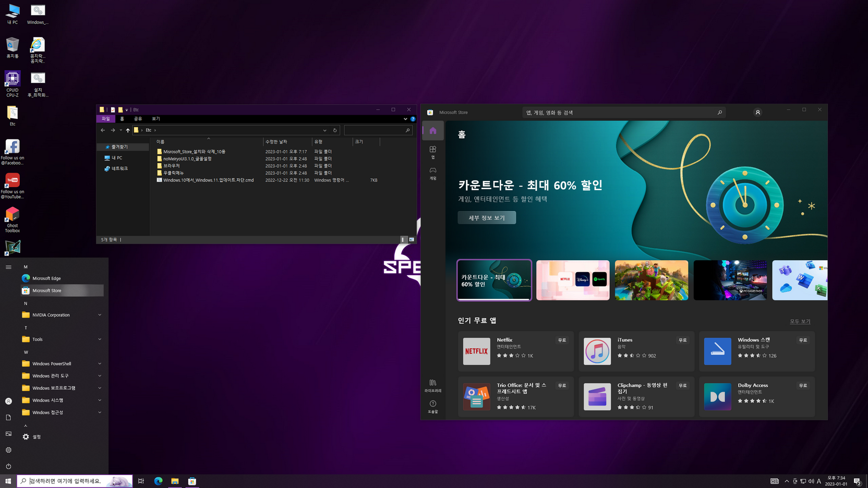Open the Explorer address bar history dropdown
This screenshot has height=488, width=868.
(x=324, y=130)
